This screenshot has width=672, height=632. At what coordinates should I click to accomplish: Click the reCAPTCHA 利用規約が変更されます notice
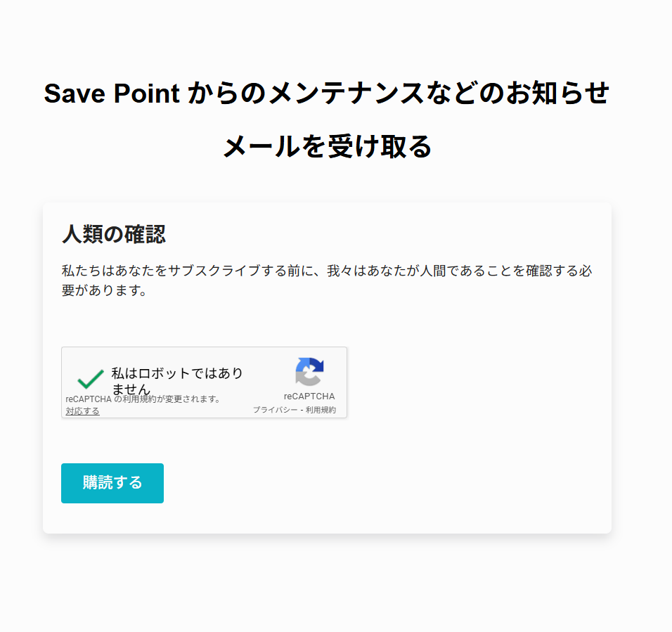143,399
